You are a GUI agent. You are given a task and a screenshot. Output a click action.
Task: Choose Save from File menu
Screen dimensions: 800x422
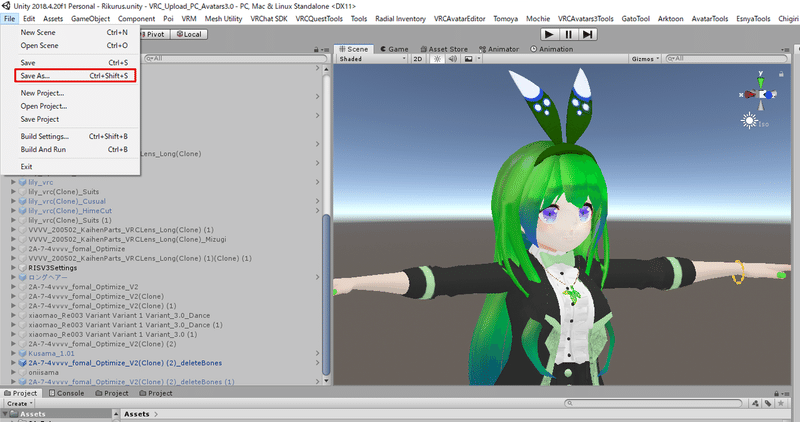70,62
